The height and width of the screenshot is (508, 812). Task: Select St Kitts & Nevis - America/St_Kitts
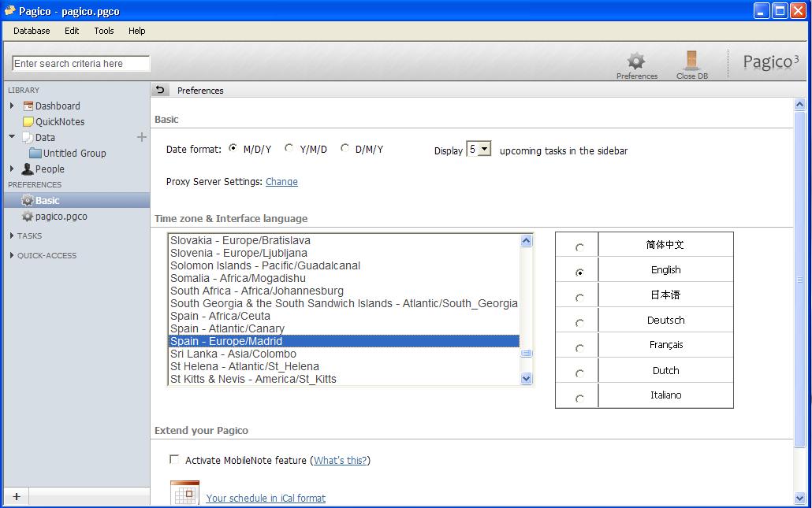click(345, 379)
